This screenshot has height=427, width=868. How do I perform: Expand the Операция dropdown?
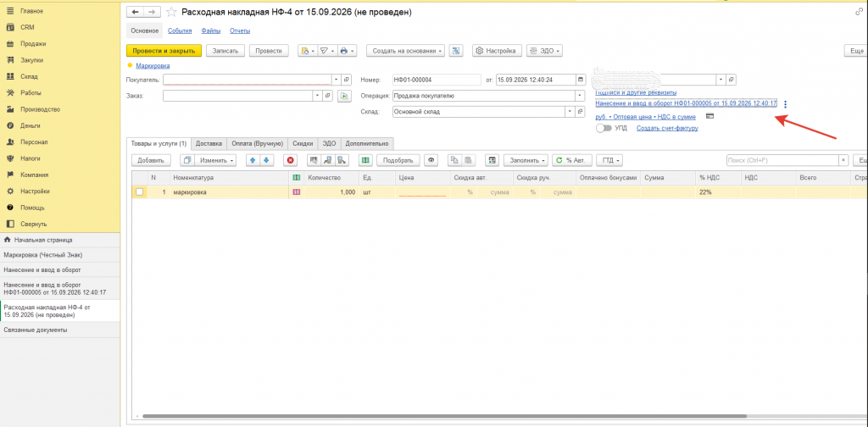click(x=580, y=96)
